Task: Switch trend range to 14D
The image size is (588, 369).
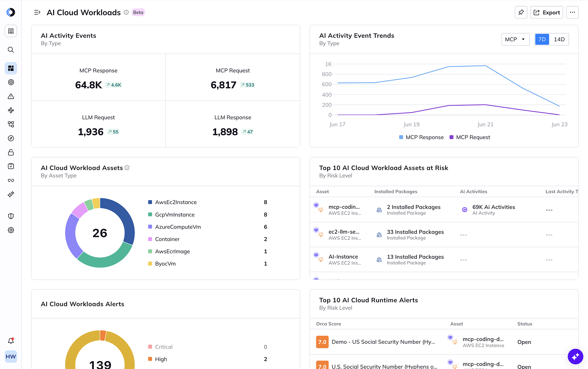Action: [559, 39]
